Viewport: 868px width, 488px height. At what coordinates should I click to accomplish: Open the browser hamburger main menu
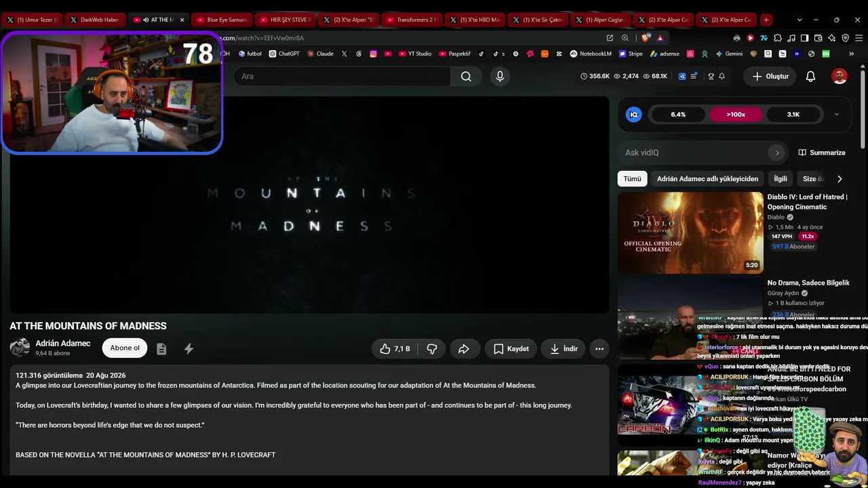point(859,38)
